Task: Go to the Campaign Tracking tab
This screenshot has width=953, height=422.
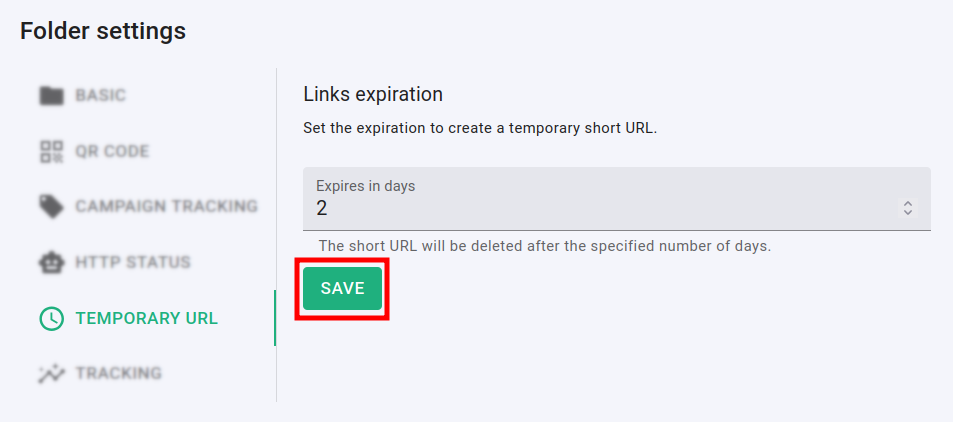Action: point(166,207)
